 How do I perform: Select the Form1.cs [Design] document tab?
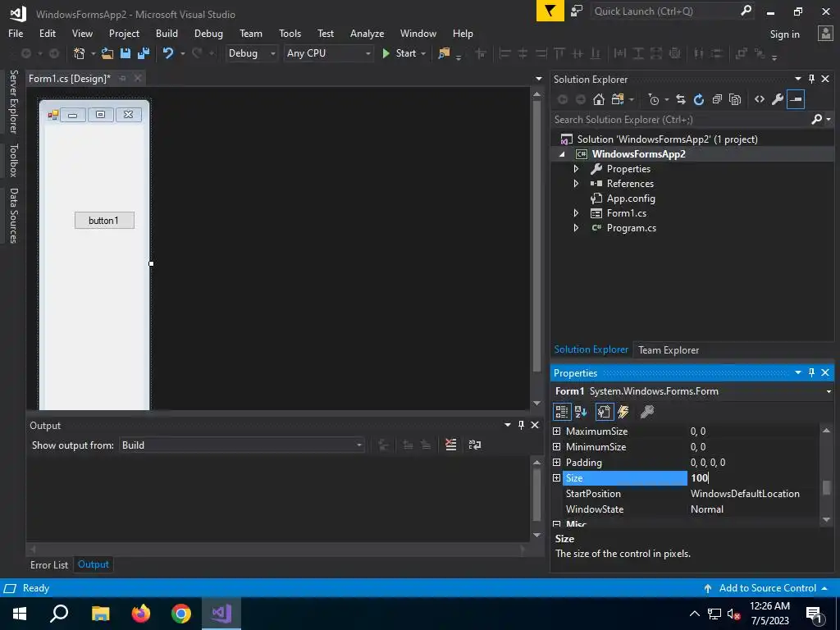(x=69, y=79)
